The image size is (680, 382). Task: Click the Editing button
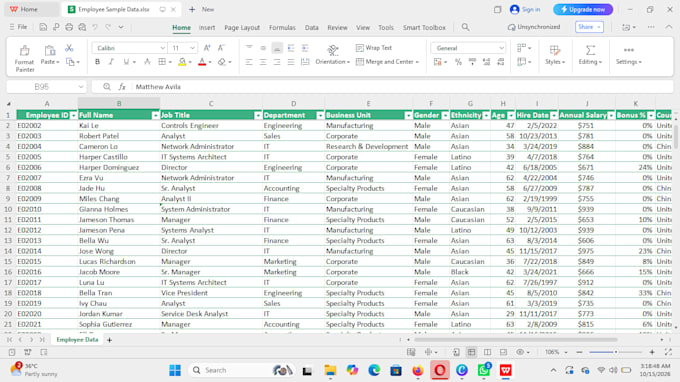pos(590,55)
